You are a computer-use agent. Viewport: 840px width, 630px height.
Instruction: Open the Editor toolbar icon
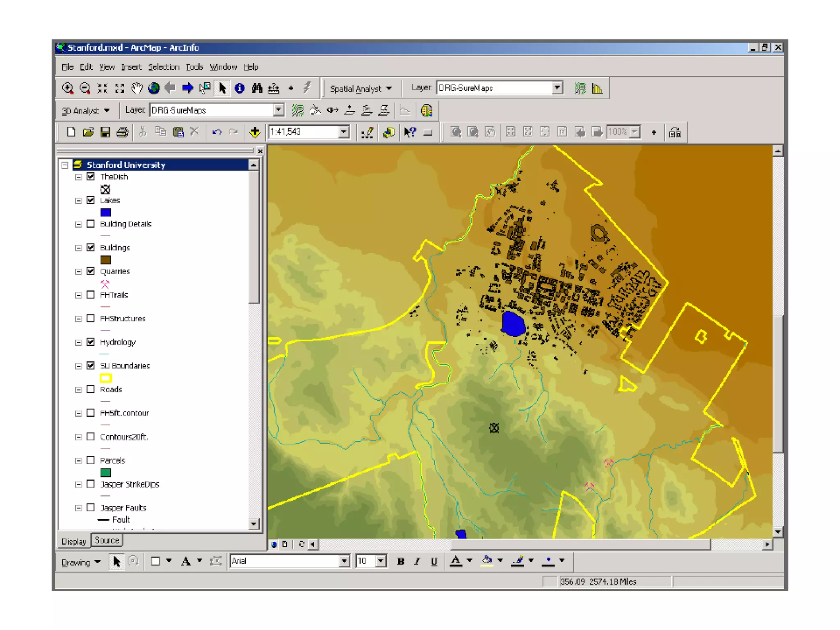[367, 132]
